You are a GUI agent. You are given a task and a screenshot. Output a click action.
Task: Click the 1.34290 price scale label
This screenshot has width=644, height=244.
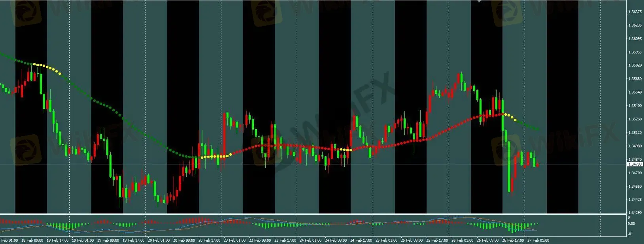pyautogui.click(x=635, y=213)
